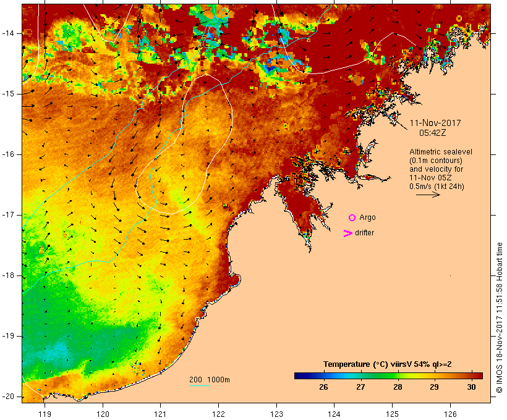Click the IMOS copyright timestamp text
This screenshot has height=420, width=507.
pos(500,318)
